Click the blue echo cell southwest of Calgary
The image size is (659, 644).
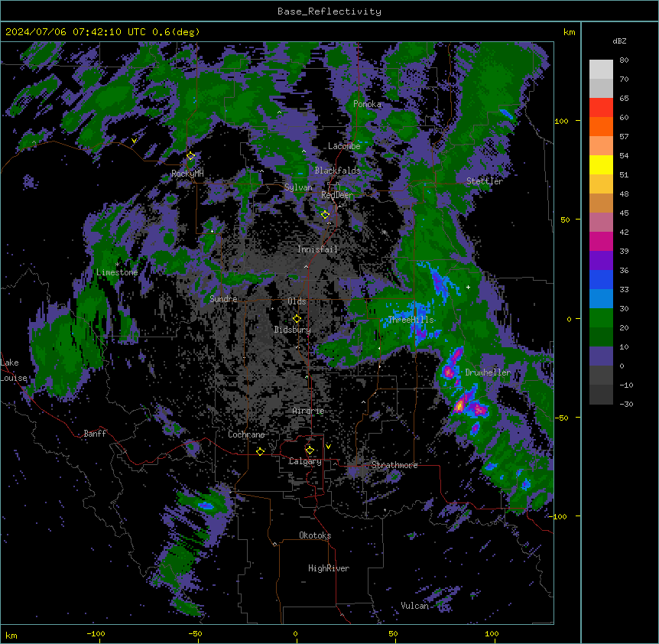pyautogui.click(x=206, y=506)
